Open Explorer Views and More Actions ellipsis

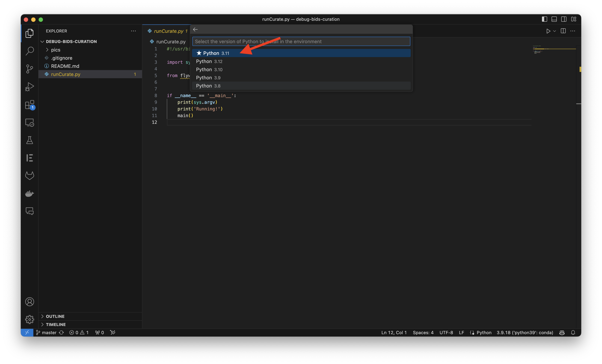pos(133,31)
